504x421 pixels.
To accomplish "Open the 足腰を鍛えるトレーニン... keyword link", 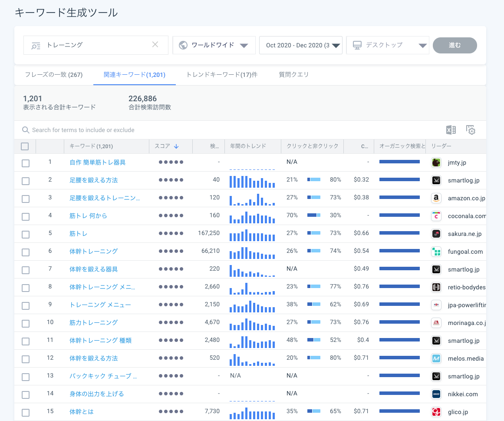I will coord(105,198).
